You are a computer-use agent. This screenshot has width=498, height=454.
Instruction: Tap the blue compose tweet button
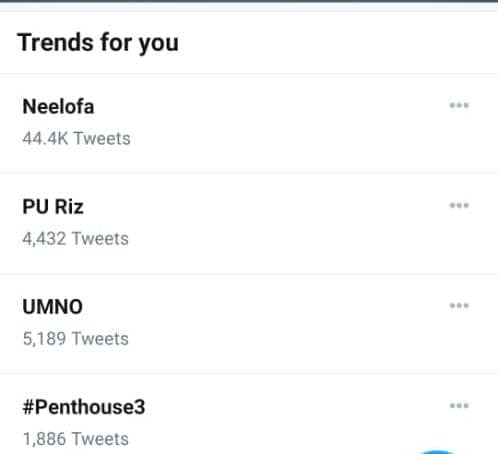pos(437,452)
